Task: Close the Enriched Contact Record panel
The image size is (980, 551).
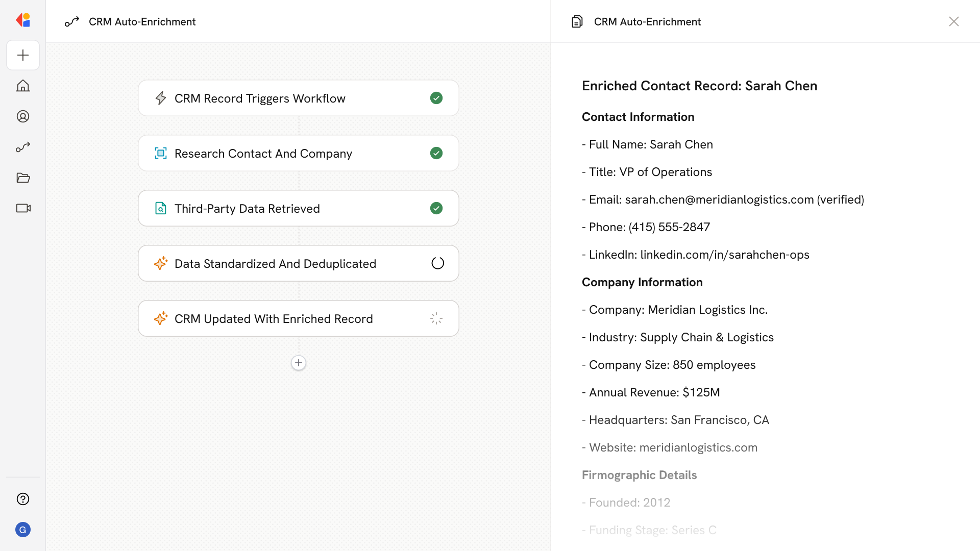Action: (x=954, y=21)
